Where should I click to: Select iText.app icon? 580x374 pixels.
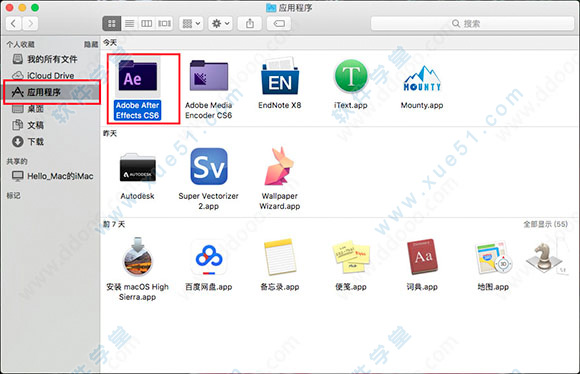coord(351,77)
